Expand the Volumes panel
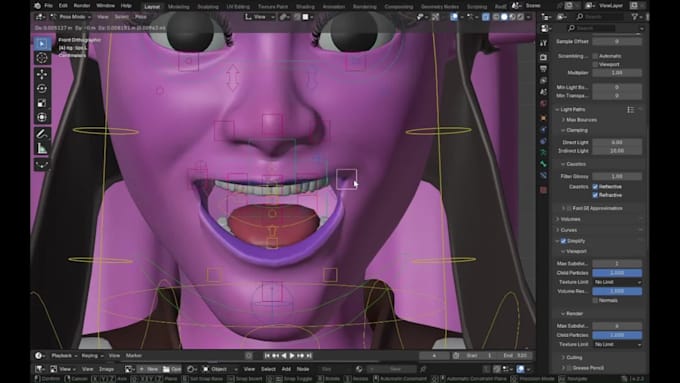The height and width of the screenshot is (383, 680). click(569, 219)
